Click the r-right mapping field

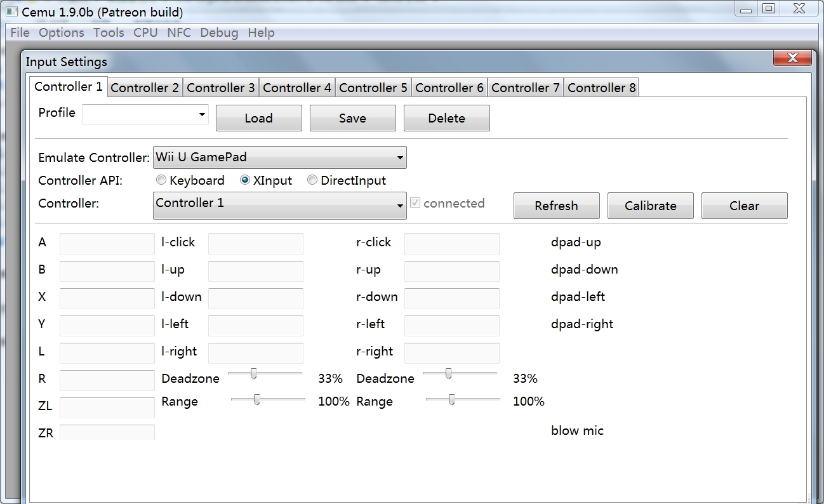(x=452, y=353)
